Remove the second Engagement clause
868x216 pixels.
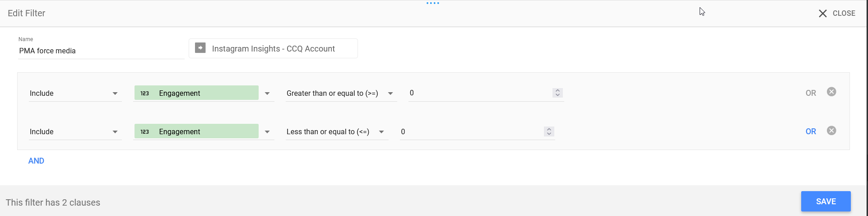tap(831, 131)
